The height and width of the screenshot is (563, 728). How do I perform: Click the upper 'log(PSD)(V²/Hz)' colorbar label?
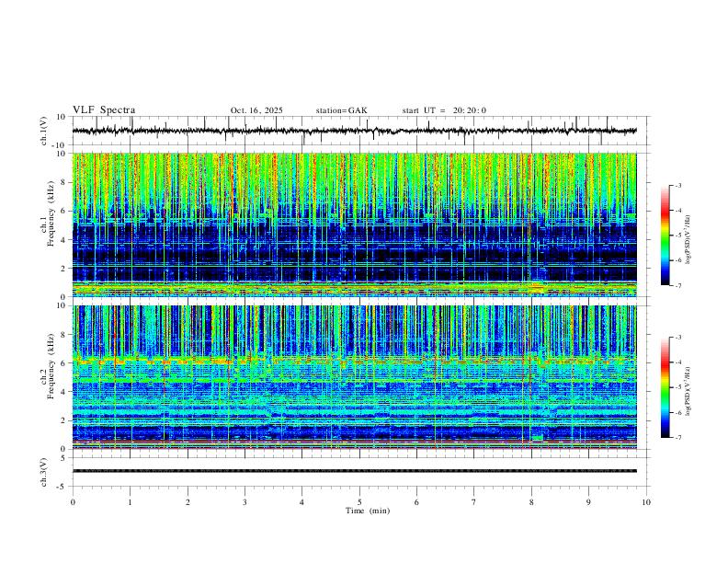tap(688, 239)
